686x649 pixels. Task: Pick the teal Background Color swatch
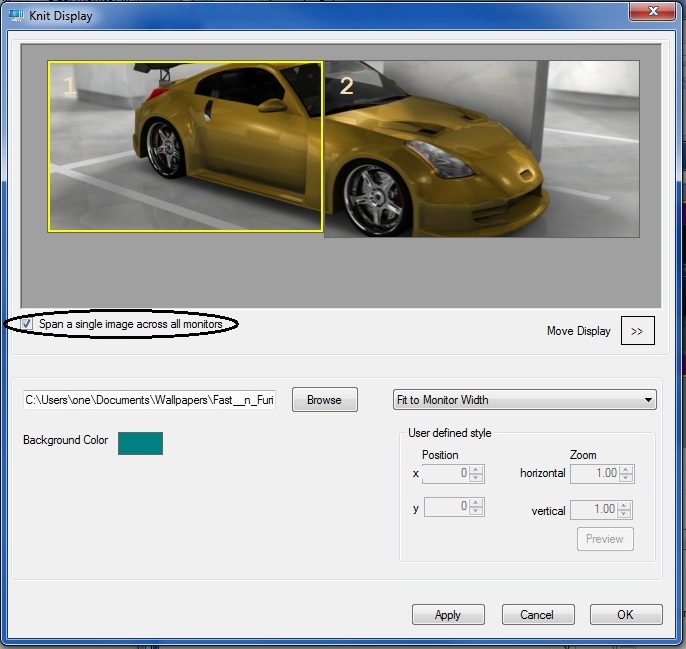(x=140, y=443)
